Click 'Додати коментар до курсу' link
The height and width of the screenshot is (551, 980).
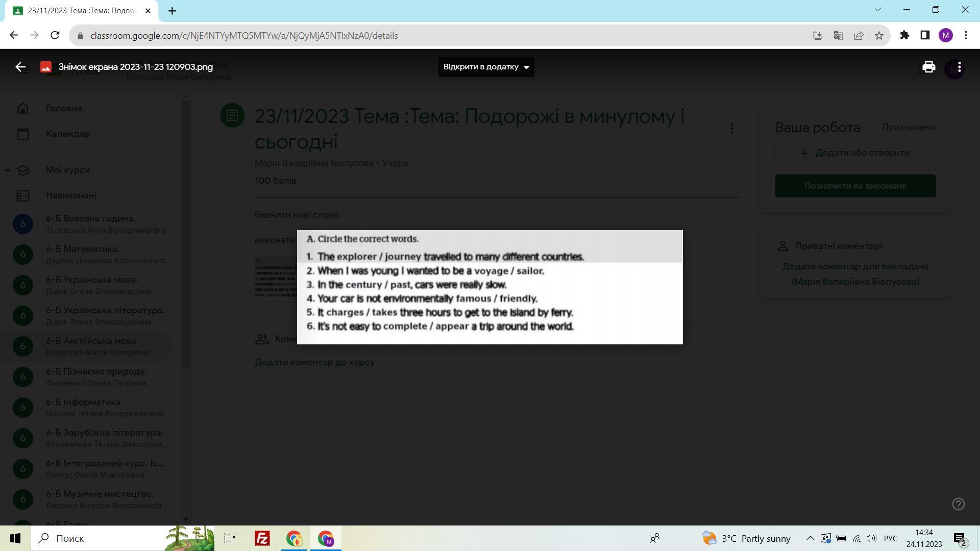tap(314, 362)
